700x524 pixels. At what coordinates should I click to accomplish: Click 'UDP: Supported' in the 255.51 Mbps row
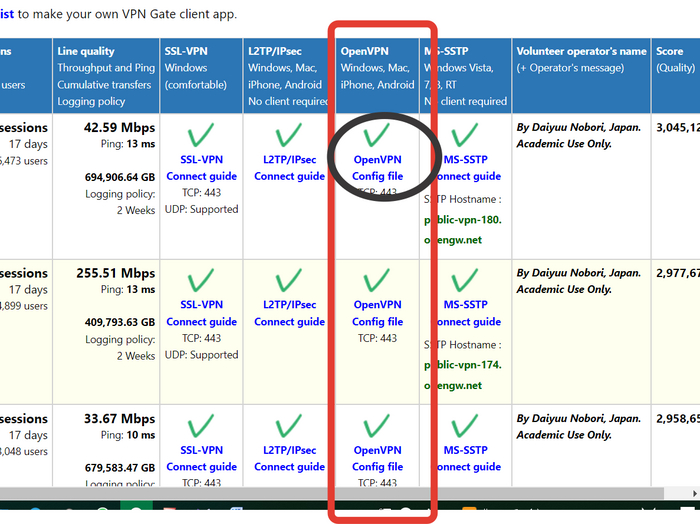point(201,355)
